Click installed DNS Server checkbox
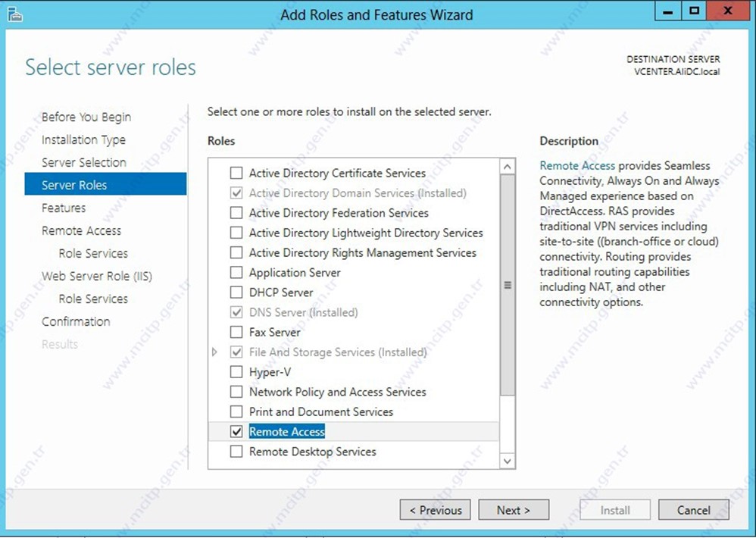The height and width of the screenshot is (538, 756). [x=236, y=312]
